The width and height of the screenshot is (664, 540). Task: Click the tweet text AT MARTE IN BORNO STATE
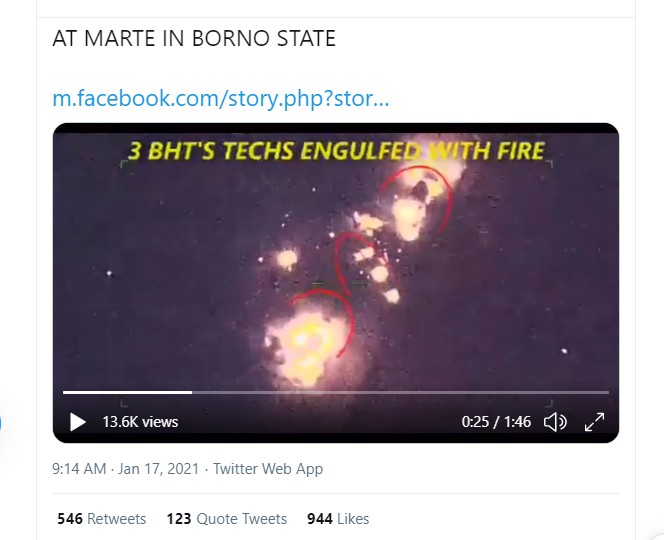click(x=194, y=40)
